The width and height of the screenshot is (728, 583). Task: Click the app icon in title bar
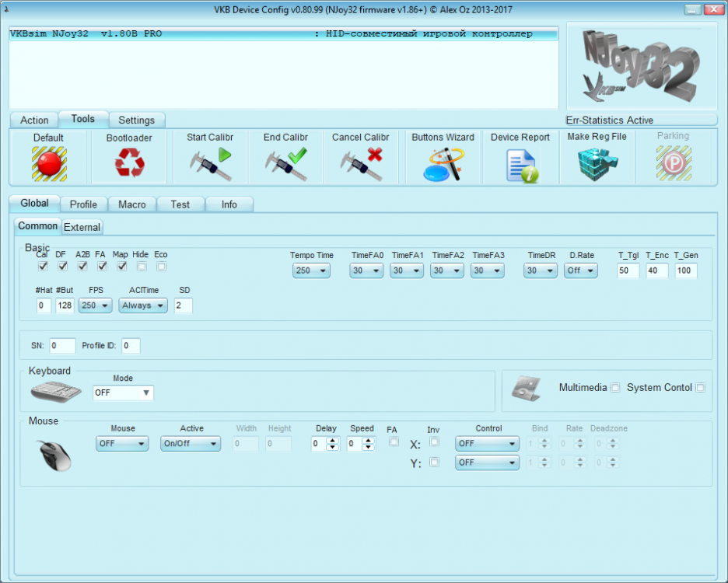point(6,9)
